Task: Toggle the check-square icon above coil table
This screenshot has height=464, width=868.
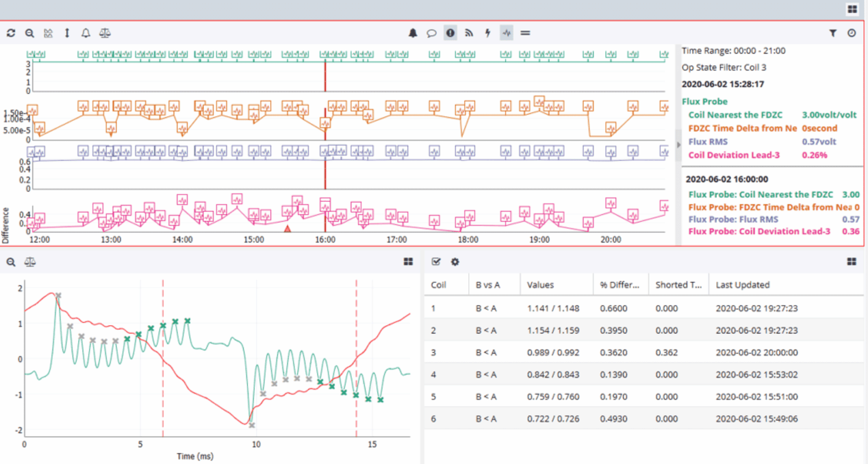Action: point(437,262)
